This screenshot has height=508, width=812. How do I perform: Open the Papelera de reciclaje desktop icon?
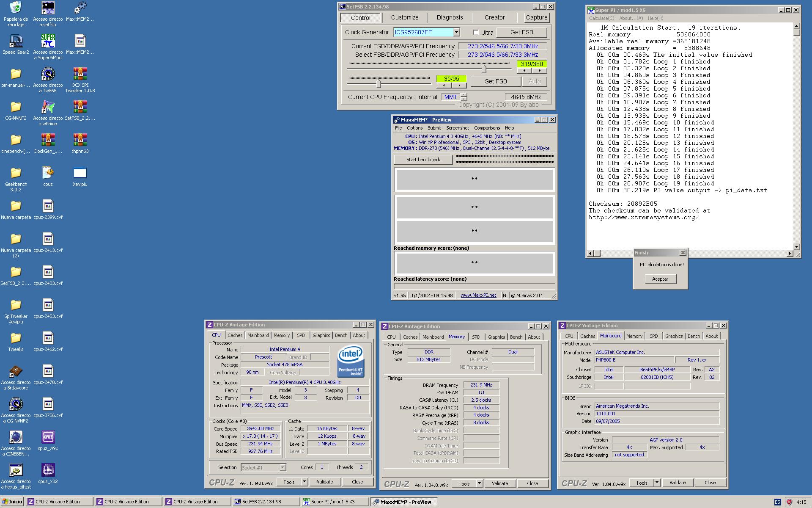coord(16,14)
